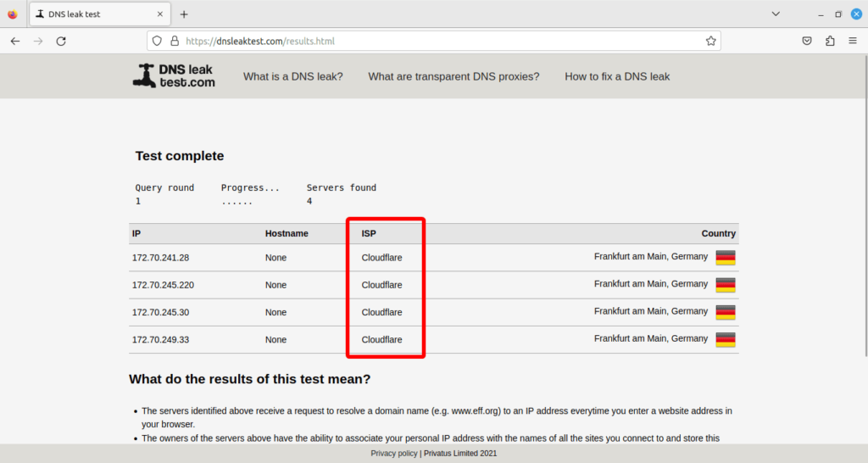
Task: Click Hostname None in the 172.70.245.220 row
Action: coord(275,285)
